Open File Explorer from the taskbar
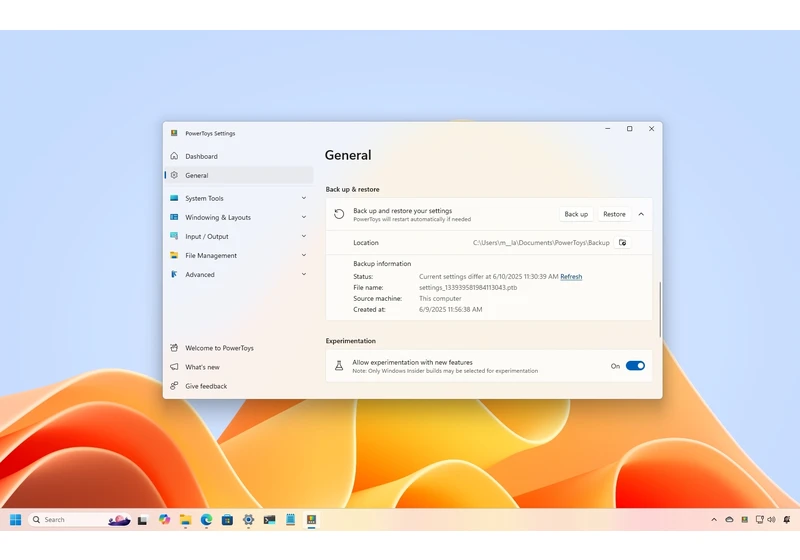Screen dimensions: 800x560 pos(185,520)
